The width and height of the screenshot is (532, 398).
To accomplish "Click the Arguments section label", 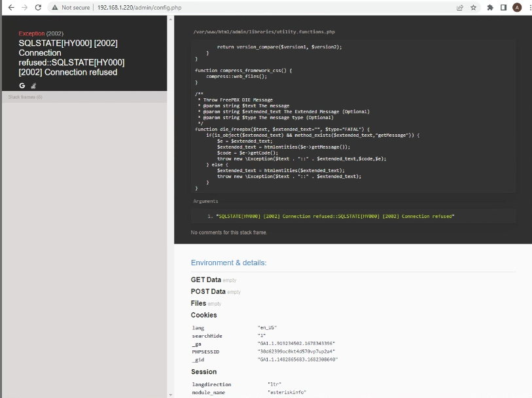I will pyautogui.click(x=205, y=201).
